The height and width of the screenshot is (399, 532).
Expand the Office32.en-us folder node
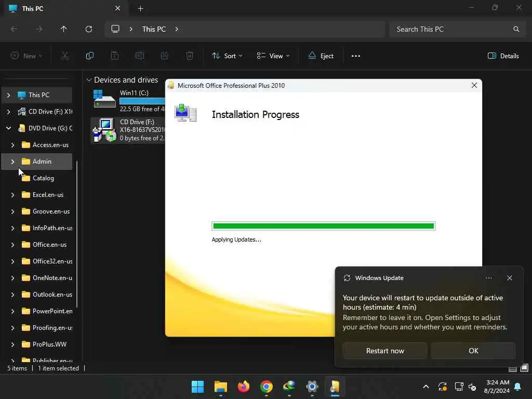coord(12,261)
